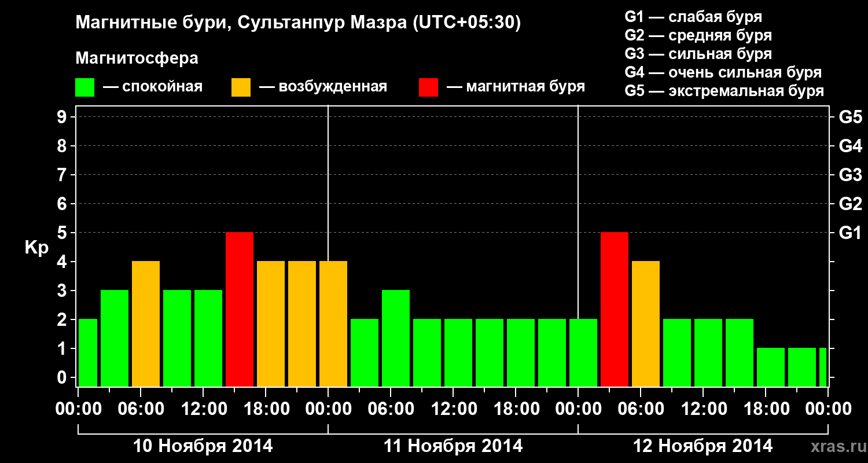Click the chart title 'Магнитные бури, Сультанпур Мазра'
The image size is (868, 463).
click(240, 23)
